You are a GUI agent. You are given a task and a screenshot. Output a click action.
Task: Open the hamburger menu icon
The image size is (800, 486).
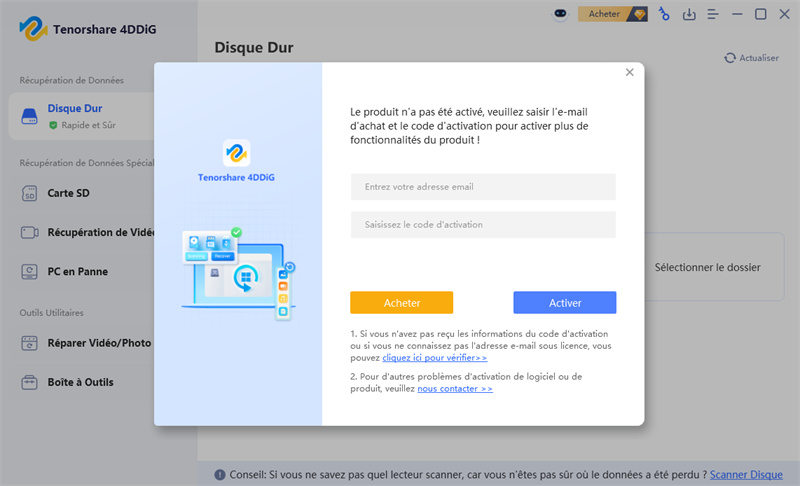(713, 14)
